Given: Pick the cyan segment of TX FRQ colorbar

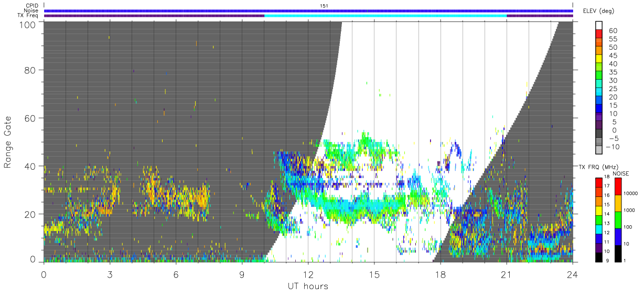Looking at the screenshot, I should [599, 229].
